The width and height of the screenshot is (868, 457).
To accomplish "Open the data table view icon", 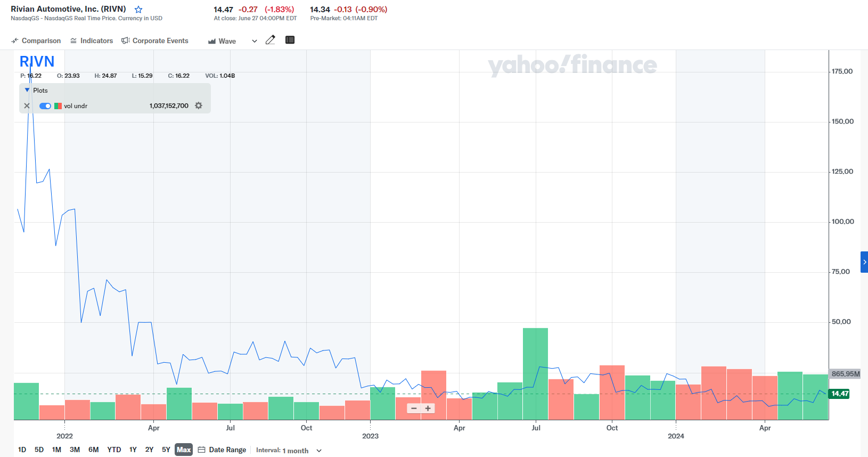I will pyautogui.click(x=290, y=40).
